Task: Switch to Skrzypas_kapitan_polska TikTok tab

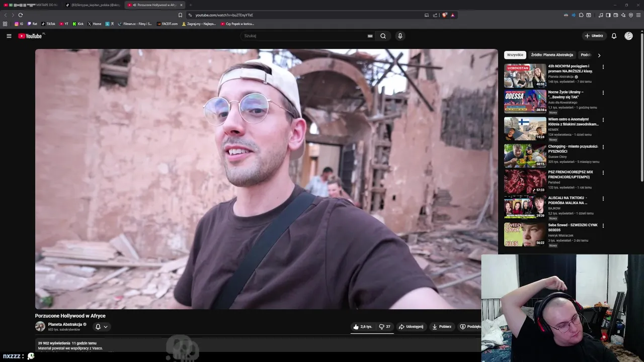Action: pos(93,5)
